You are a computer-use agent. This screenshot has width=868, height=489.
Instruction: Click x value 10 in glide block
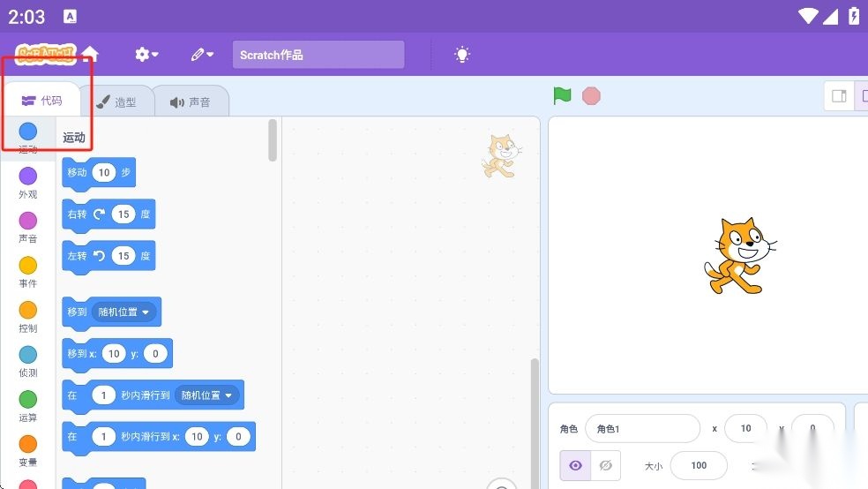[x=197, y=437]
